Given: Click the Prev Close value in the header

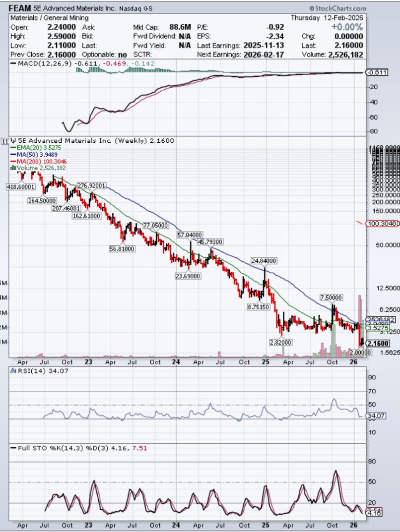Looking at the screenshot, I should click(x=62, y=55).
